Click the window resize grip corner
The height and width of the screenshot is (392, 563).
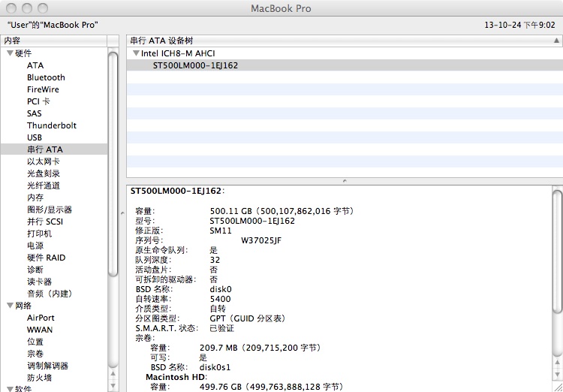click(x=557, y=387)
